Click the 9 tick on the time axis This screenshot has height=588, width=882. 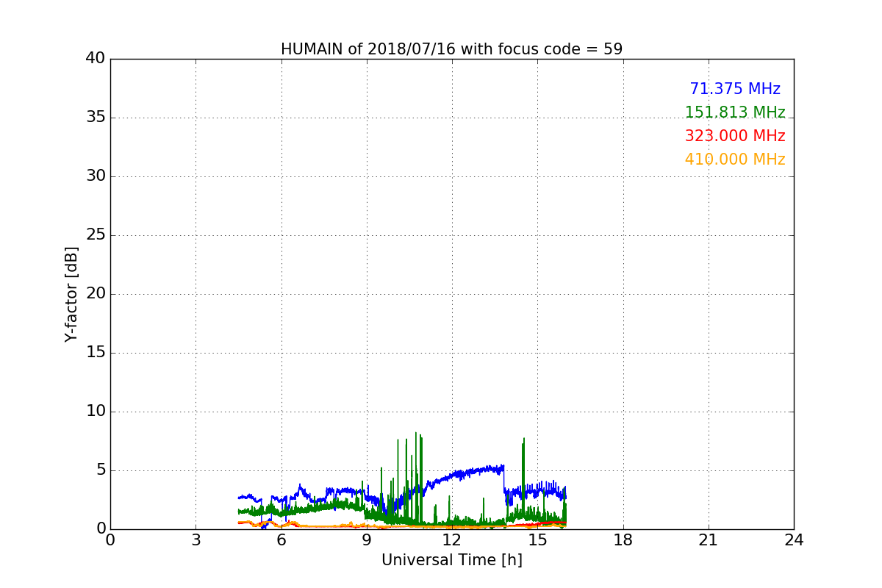[367, 540]
